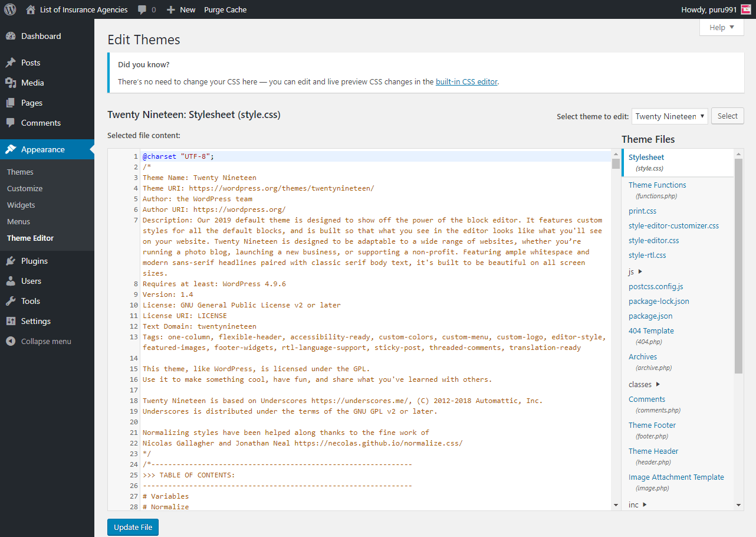Open postcss.config.js file
The height and width of the screenshot is (537, 756).
(x=656, y=286)
